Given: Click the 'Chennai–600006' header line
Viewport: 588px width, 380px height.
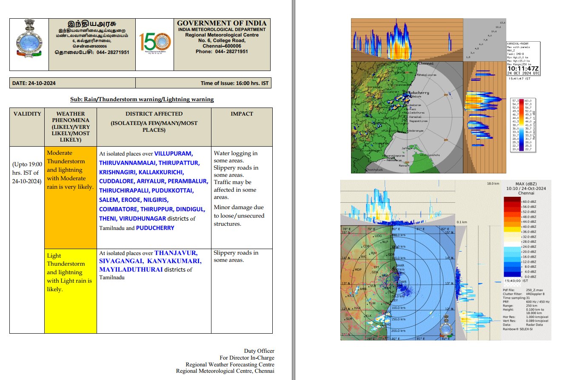Looking at the screenshot, I should tap(222, 46).
